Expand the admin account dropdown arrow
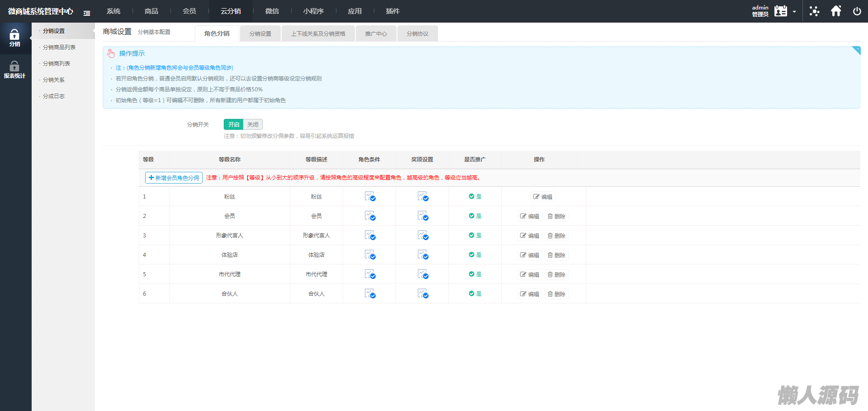Screen dimensions: 868x411 [x=794, y=12]
